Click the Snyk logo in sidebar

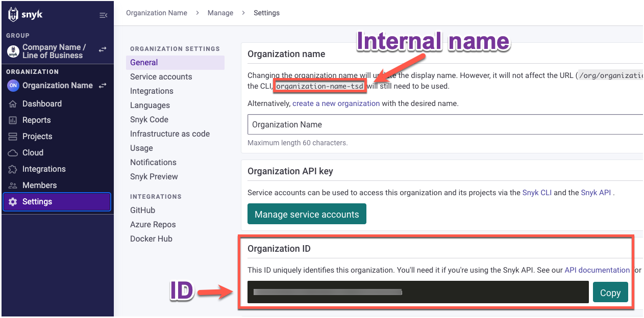point(25,15)
